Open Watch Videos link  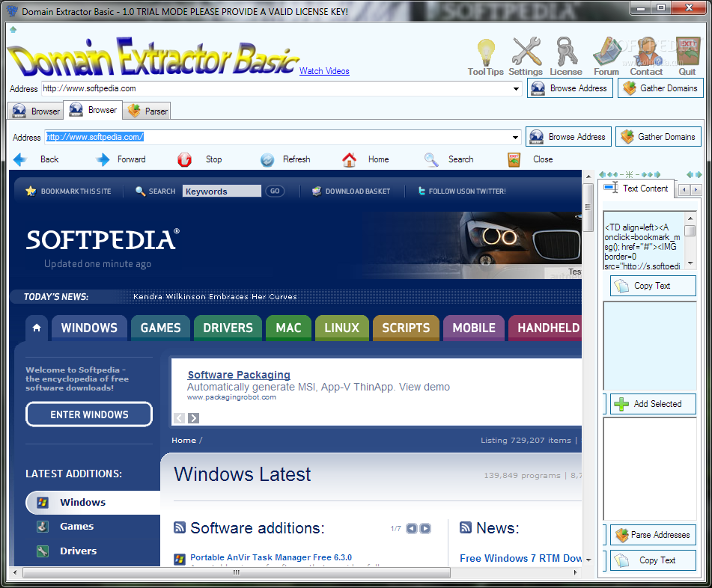(x=324, y=71)
